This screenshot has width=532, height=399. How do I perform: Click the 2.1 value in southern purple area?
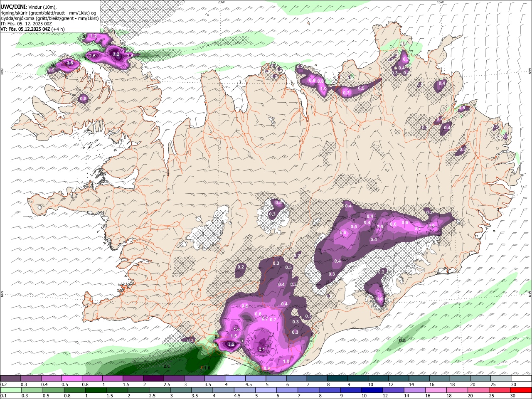262,350
